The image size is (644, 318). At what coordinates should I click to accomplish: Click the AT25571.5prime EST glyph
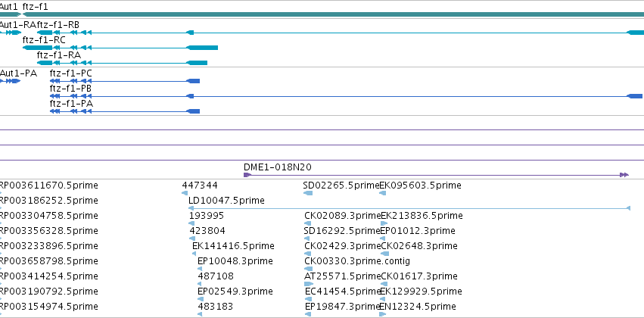309,284
